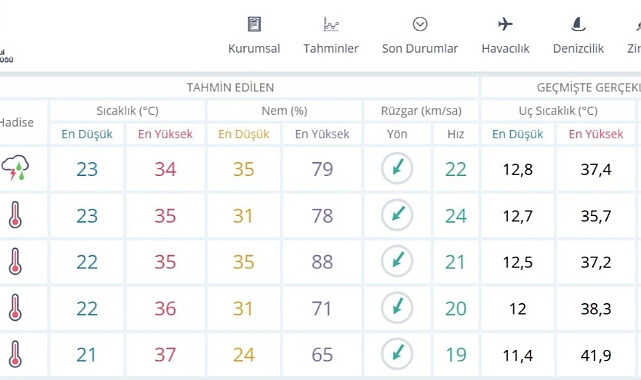Click wind direction arrow beside speed 22
This screenshot has width=641, height=380.
pos(397,168)
